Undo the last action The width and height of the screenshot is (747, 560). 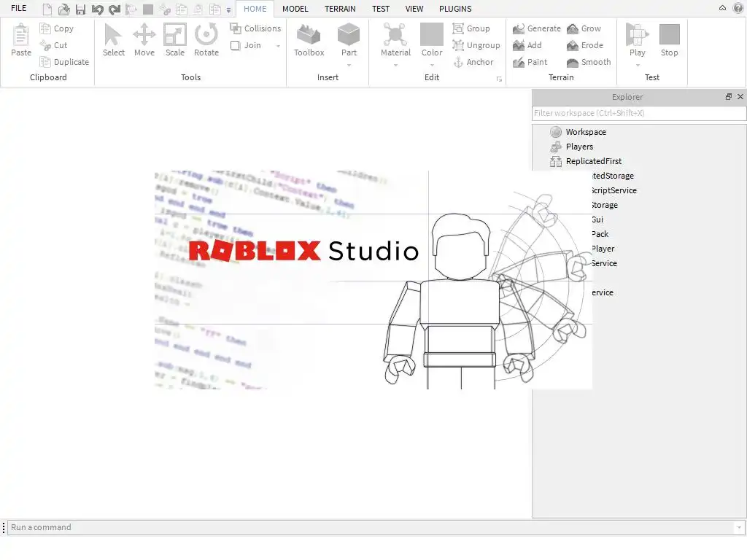pos(97,9)
